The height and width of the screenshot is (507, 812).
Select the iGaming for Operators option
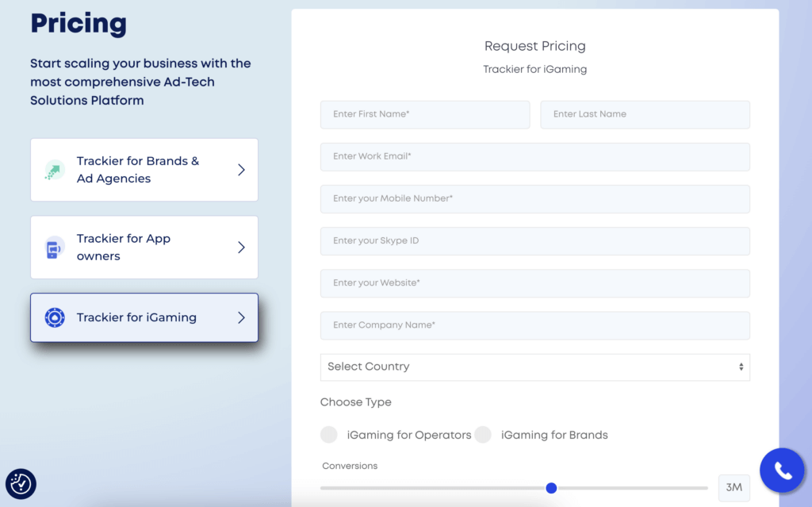point(329,435)
